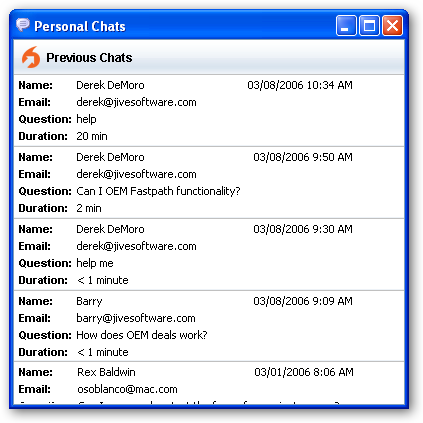Click Derek's email in the first chat
This screenshot has height=423, width=423.
tap(136, 102)
